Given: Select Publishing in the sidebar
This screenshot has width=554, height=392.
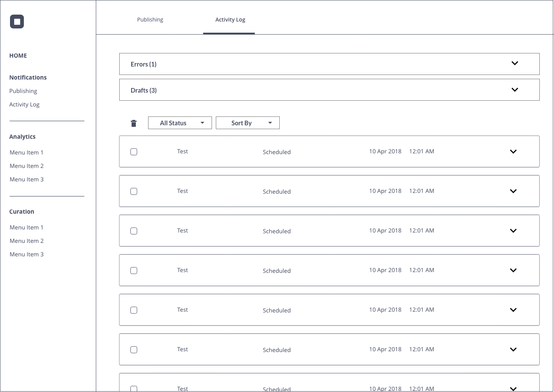Looking at the screenshot, I should [23, 91].
